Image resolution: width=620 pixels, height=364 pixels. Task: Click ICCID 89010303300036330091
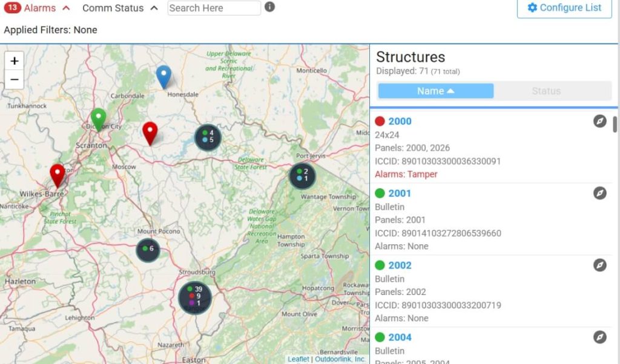pos(438,161)
